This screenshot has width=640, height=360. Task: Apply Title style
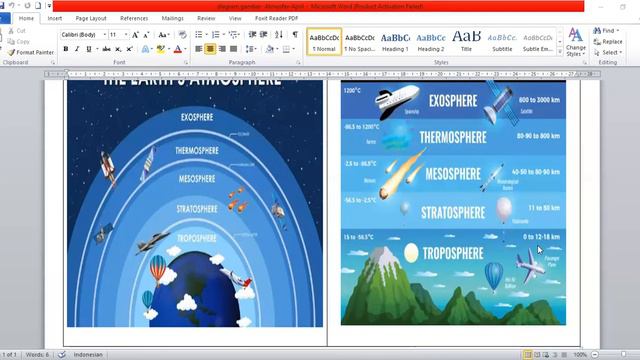pos(466,42)
